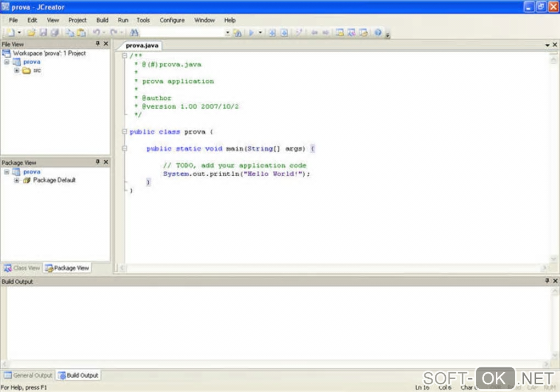The image size is (560, 392).
Task: Open the Undo history dropdown arrow
Action: coord(104,32)
